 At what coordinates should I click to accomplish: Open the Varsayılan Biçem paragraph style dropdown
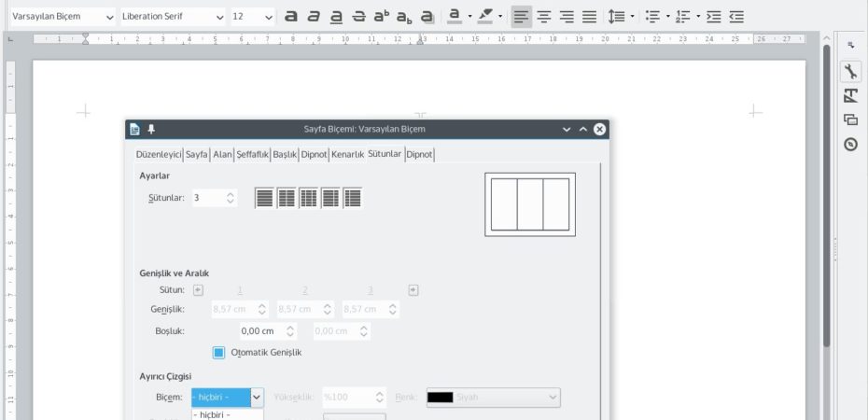point(109,17)
